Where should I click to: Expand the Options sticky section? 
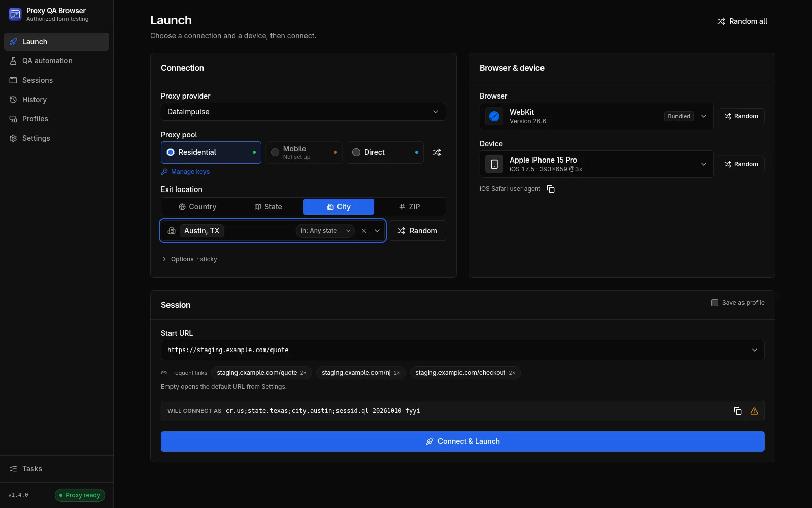tap(189, 259)
